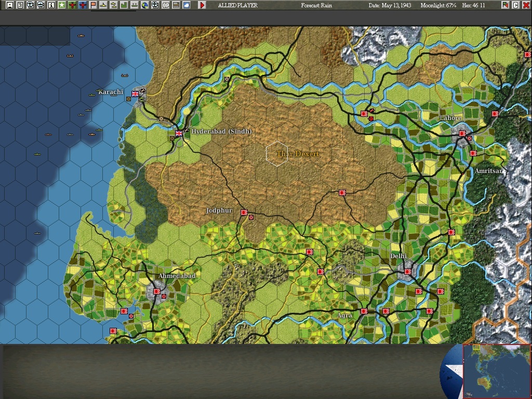The height and width of the screenshot is (399, 532).
Task: Select the Japanese flag at Agra
Action: (x=364, y=311)
